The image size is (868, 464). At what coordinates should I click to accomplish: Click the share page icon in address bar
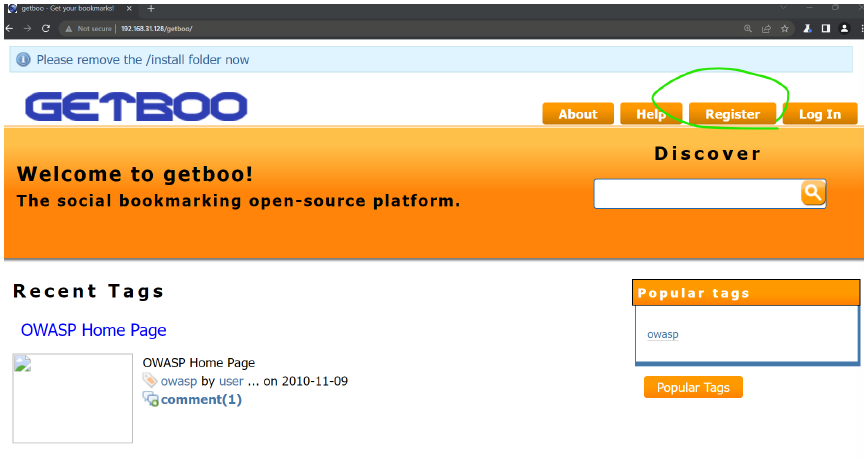[766, 29]
